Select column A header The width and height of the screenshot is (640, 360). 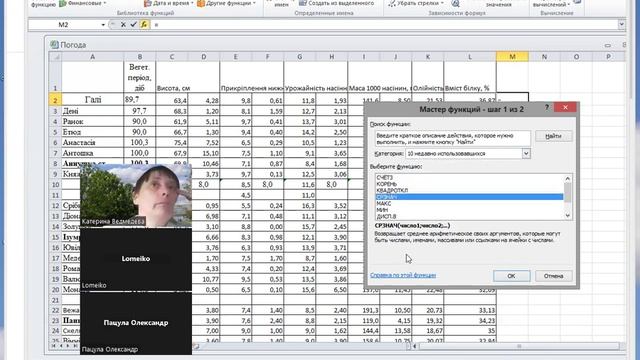[x=92, y=57]
